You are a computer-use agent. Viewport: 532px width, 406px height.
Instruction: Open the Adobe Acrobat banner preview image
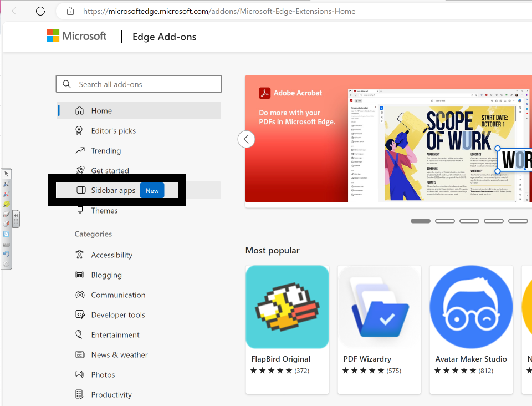pos(439,145)
